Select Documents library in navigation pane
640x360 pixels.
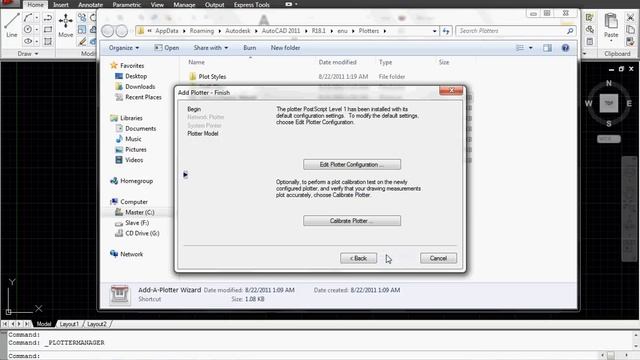[140, 128]
